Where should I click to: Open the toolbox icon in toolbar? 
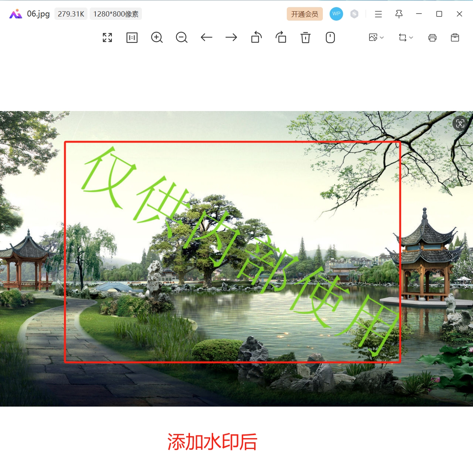click(x=455, y=38)
